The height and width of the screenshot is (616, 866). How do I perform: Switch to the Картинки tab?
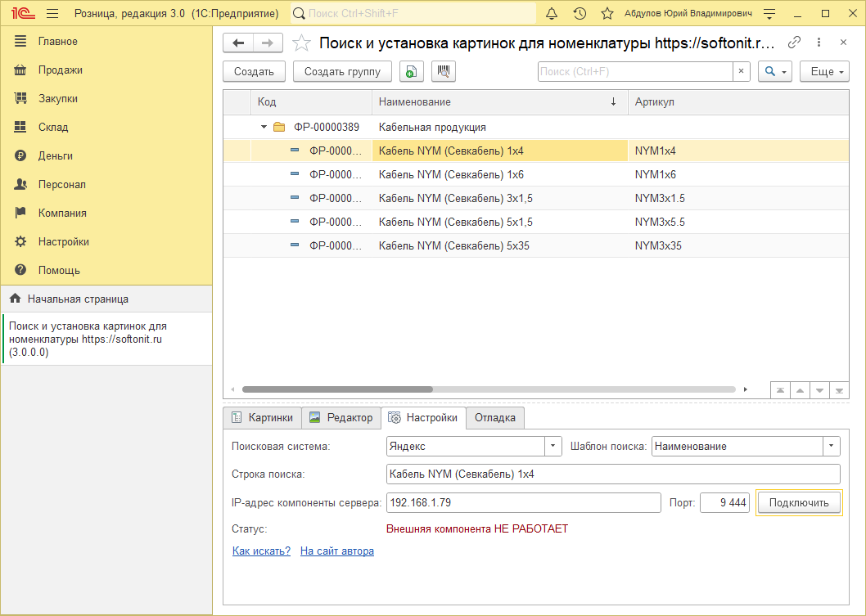coord(262,418)
